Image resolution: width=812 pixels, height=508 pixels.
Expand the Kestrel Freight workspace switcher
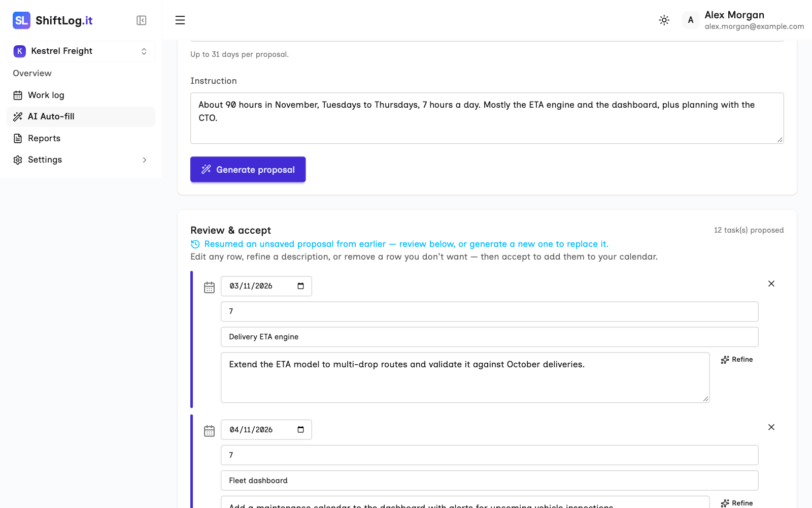click(81, 51)
